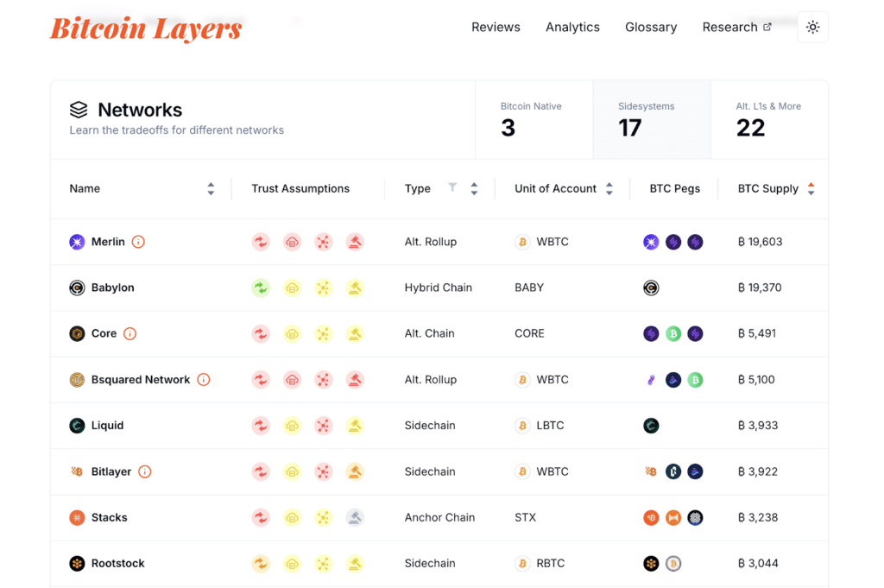Viewport: 884px width, 588px height.
Task: Click Bitlayer's info notice icon
Action: pyautogui.click(x=145, y=471)
